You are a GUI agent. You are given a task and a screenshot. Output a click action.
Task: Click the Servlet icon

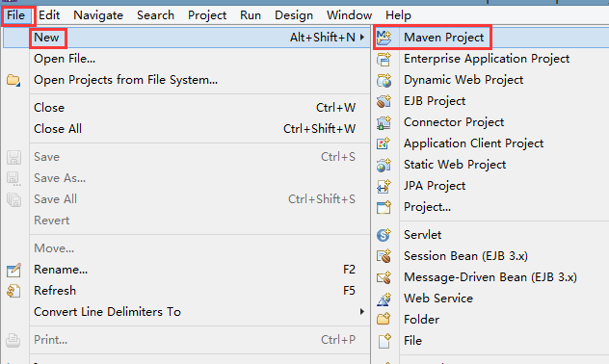[x=384, y=235]
